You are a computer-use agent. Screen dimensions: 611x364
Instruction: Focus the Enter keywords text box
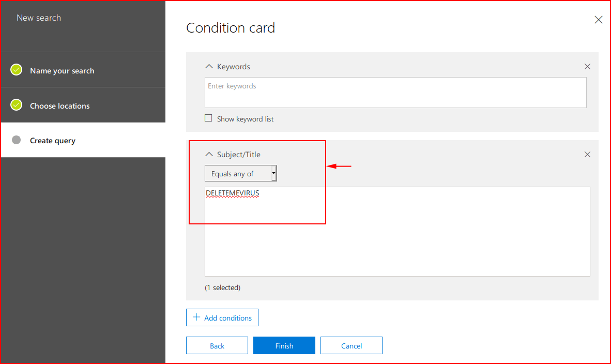click(x=395, y=93)
